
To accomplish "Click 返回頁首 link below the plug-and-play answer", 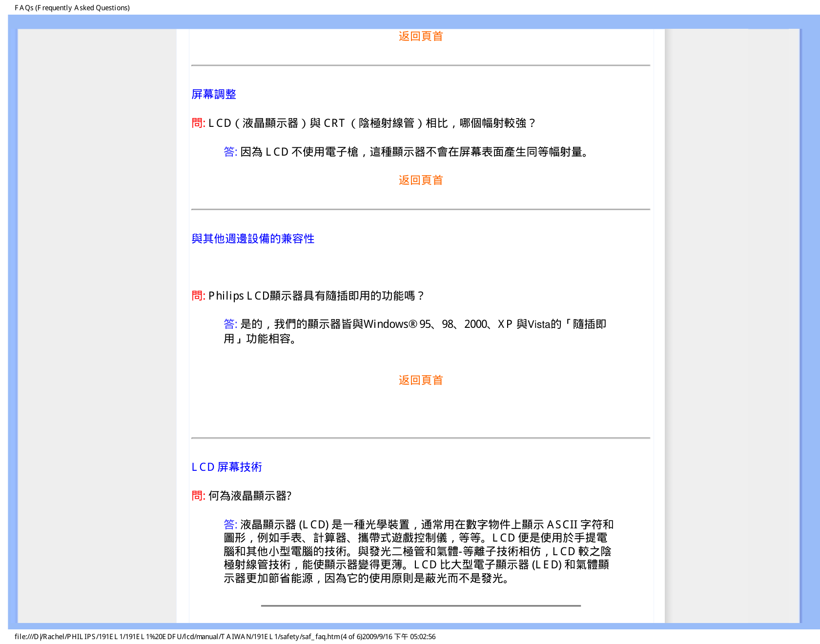I will (420, 380).
